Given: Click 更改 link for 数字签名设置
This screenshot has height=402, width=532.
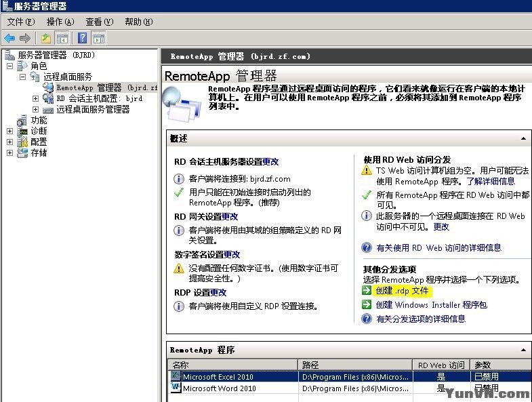Looking at the screenshot, I should [232, 254].
